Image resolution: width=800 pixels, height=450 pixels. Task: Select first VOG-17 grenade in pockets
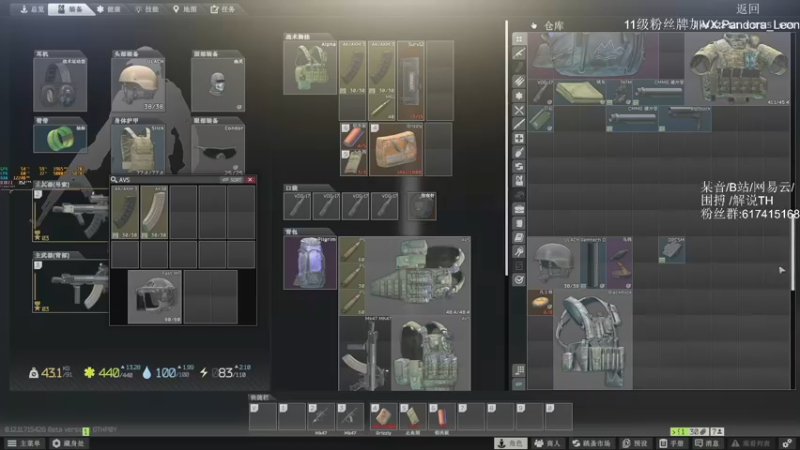click(x=297, y=206)
